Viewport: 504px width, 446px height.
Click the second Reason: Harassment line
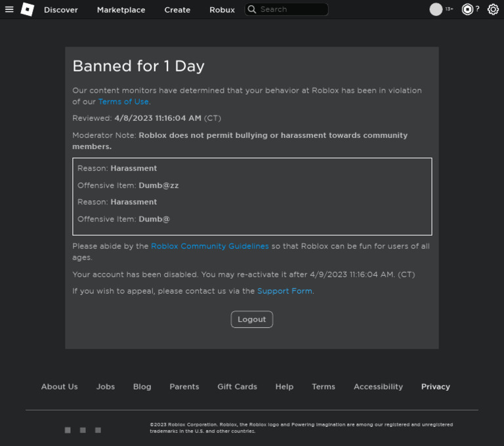tap(117, 202)
